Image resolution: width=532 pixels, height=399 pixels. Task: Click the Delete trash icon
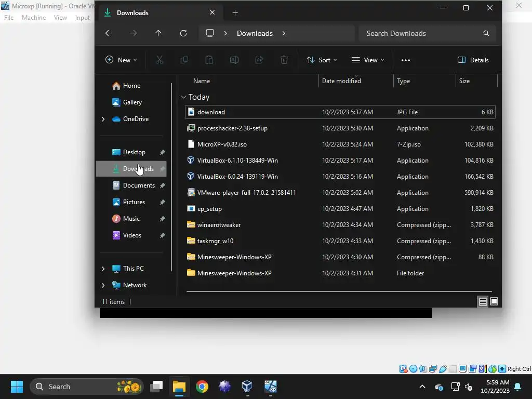(x=284, y=60)
